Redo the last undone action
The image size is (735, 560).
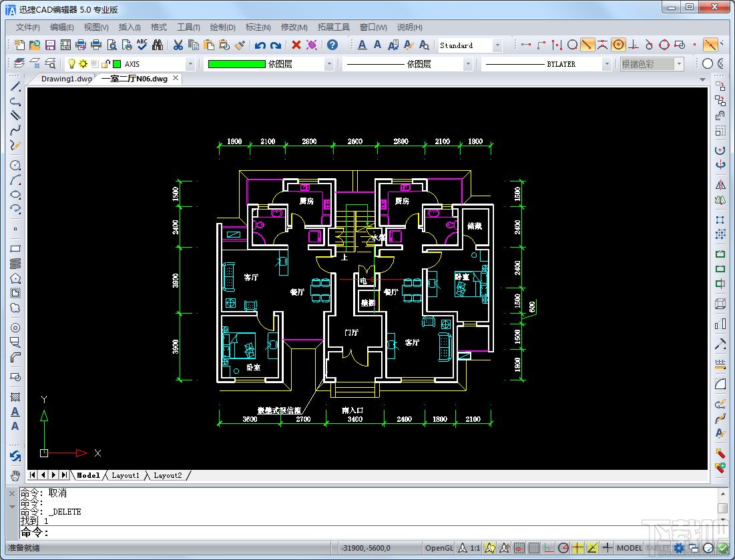[x=276, y=45]
